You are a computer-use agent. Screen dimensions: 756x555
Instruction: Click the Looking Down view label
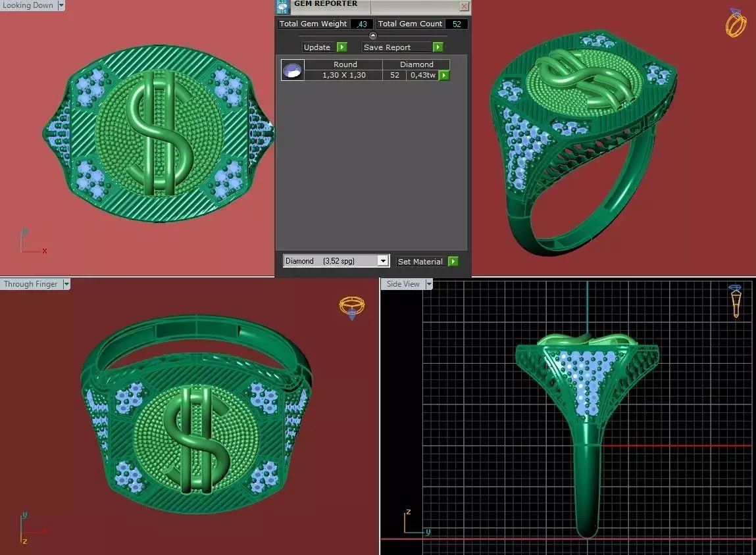(x=28, y=5)
